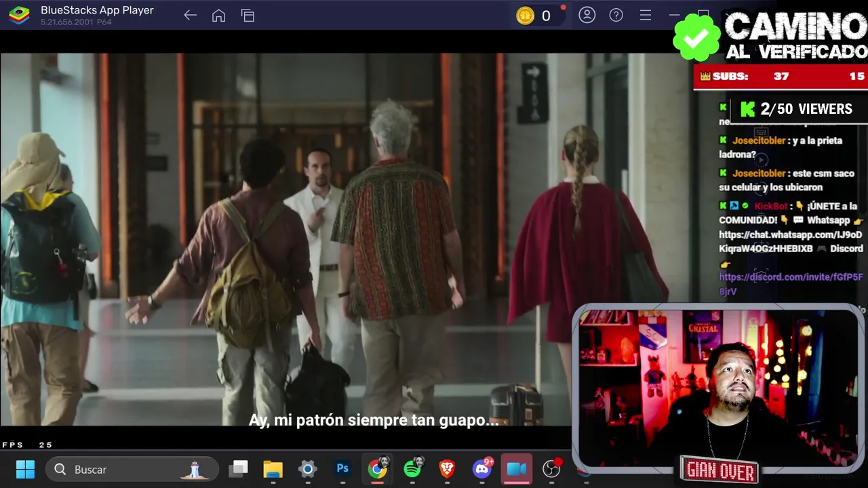Click the KickBot username in chat
Image resolution: width=868 pixels, height=488 pixels.
point(770,206)
